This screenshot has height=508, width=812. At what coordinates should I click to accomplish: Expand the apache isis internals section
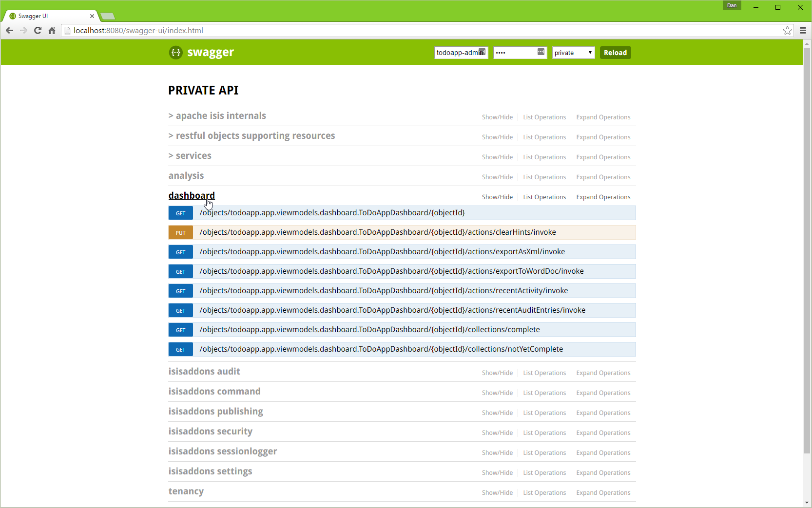point(220,116)
